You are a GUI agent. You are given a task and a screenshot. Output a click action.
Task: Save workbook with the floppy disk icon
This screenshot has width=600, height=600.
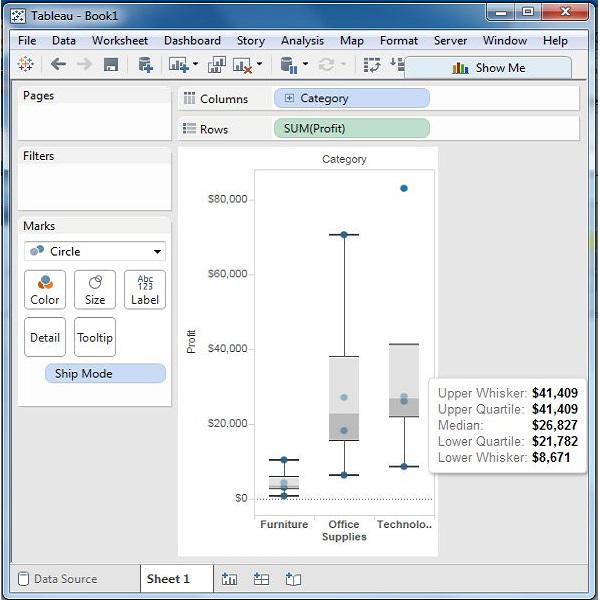coord(111,64)
